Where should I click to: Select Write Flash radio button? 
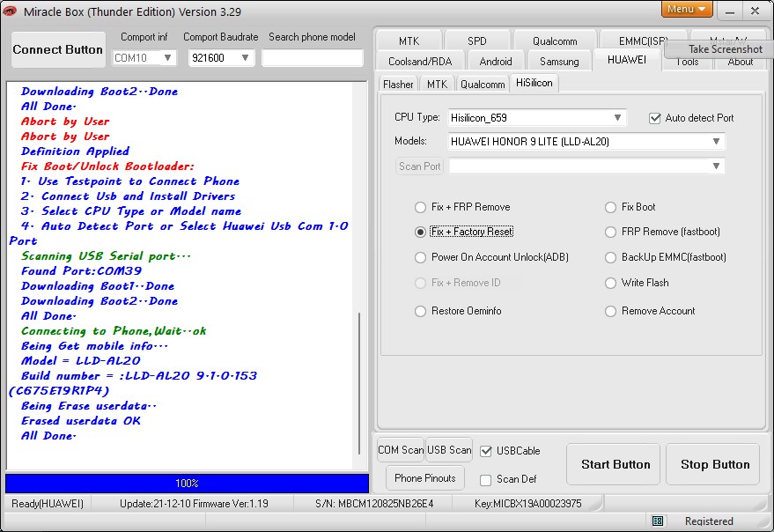(x=610, y=283)
